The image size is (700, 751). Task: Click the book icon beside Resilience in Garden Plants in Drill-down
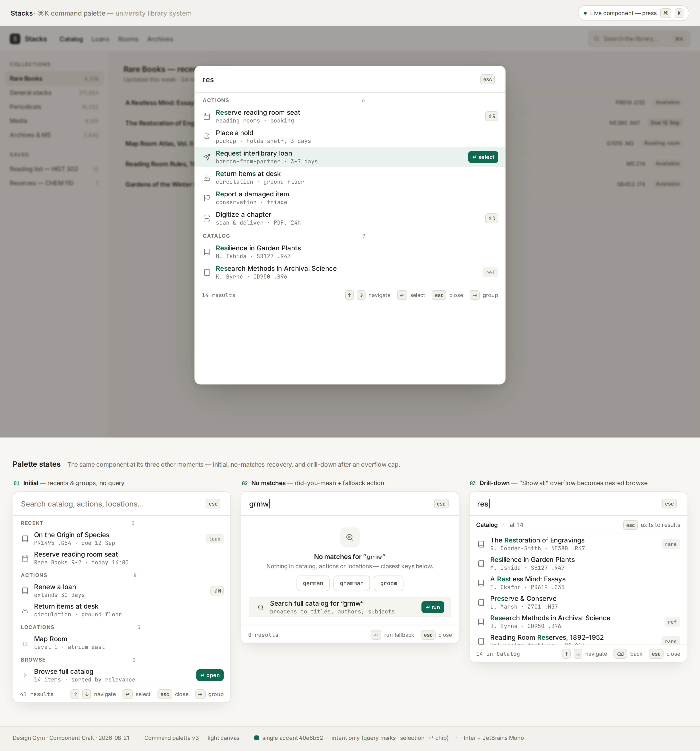(481, 564)
